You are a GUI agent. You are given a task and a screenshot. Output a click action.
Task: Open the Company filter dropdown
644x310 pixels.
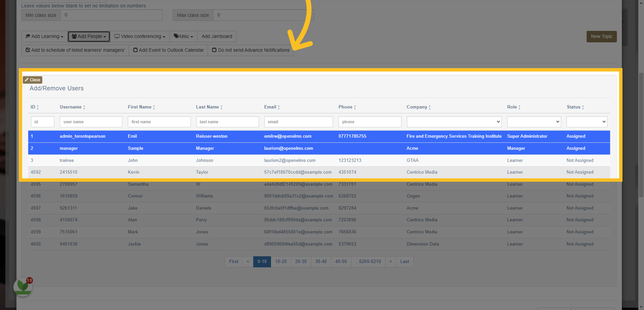click(x=454, y=122)
